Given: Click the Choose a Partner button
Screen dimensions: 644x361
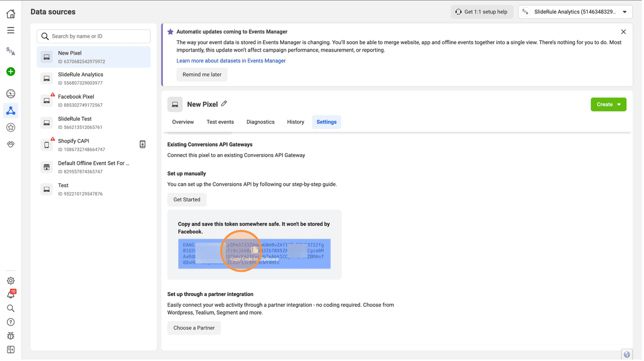Looking at the screenshot, I should click(x=194, y=328).
